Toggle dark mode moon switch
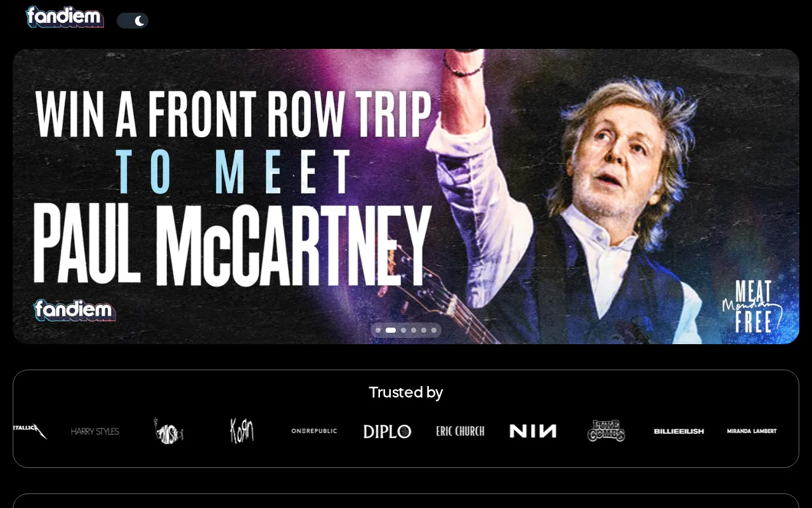 pyautogui.click(x=133, y=20)
